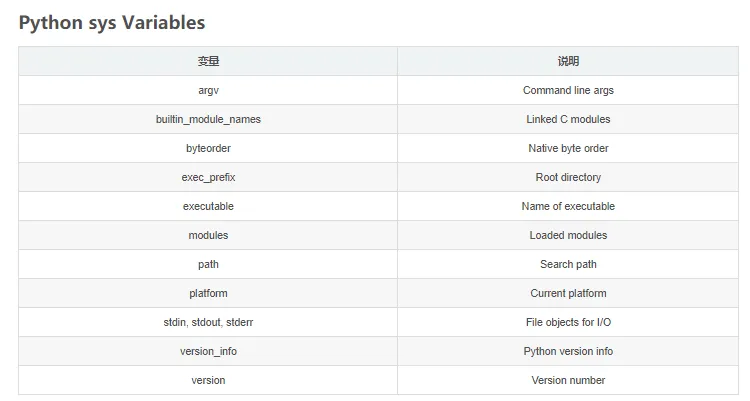The width and height of the screenshot is (750, 401).
Task: Select the 变量 column header
Action: (208, 61)
